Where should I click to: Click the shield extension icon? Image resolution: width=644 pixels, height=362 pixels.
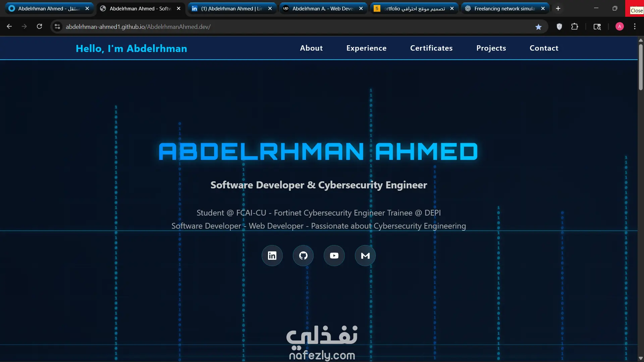coord(559,27)
